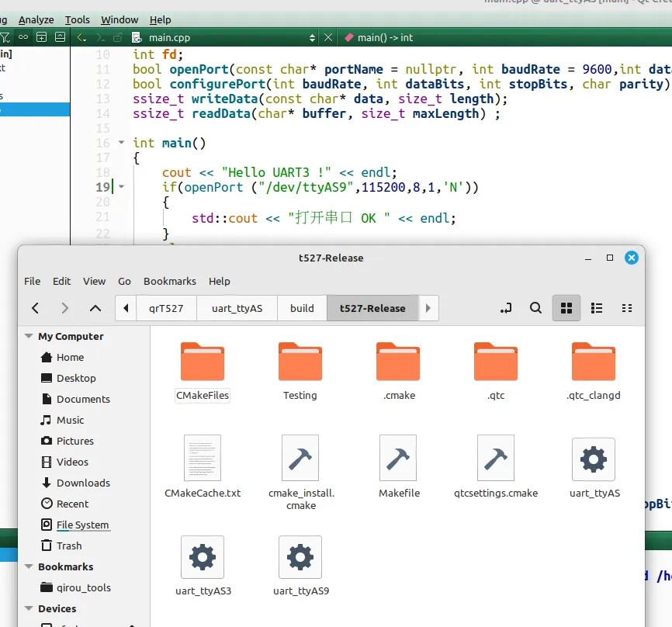The height and width of the screenshot is (627, 672).
Task: Click the filter tree icon in Qt Creator
Action: (x=5, y=38)
